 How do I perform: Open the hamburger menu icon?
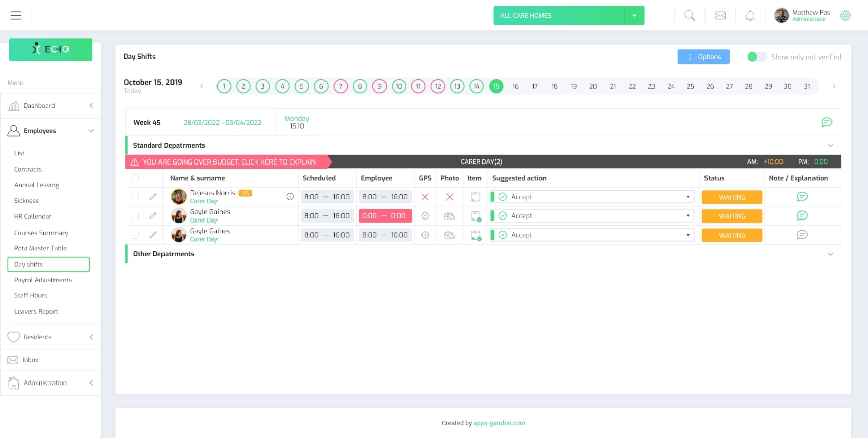tap(16, 16)
